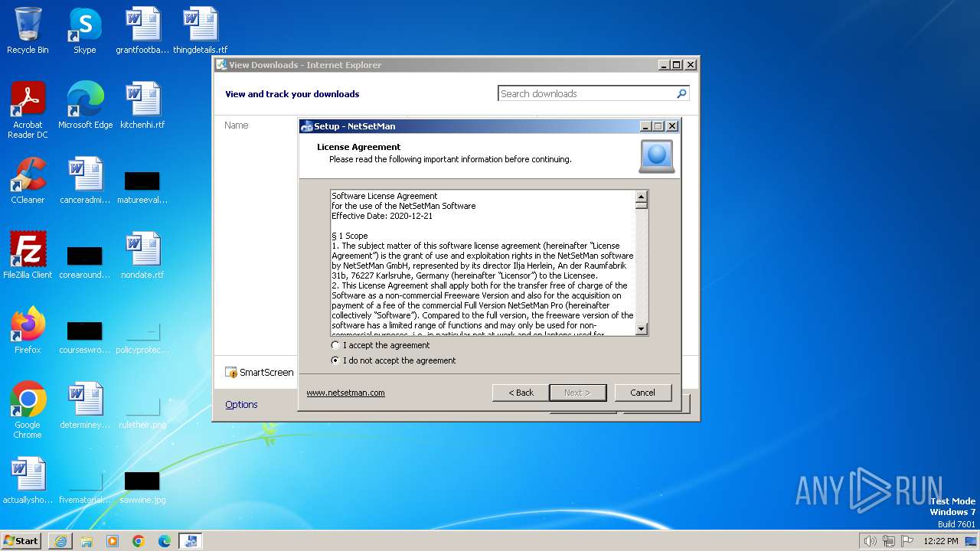The width and height of the screenshot is (980, 551).
Task: Open the media player taskbar icon
Action: pos(113,541)
